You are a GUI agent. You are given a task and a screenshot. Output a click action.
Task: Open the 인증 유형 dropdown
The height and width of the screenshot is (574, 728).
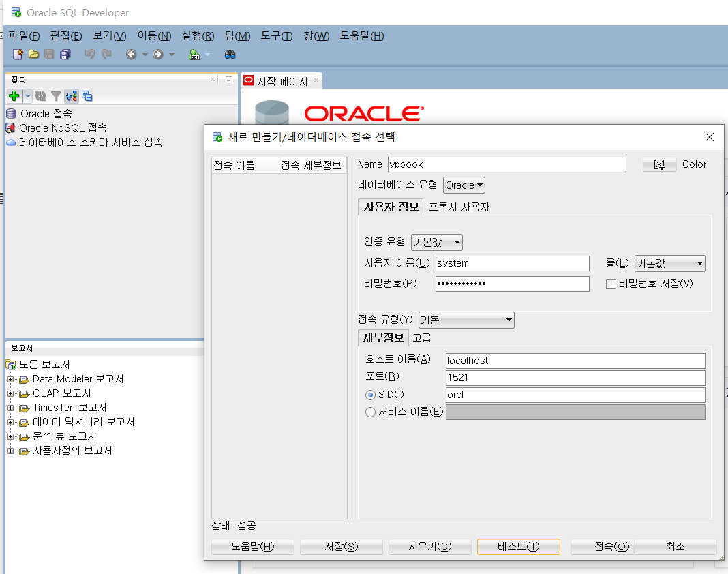point(436,242)
